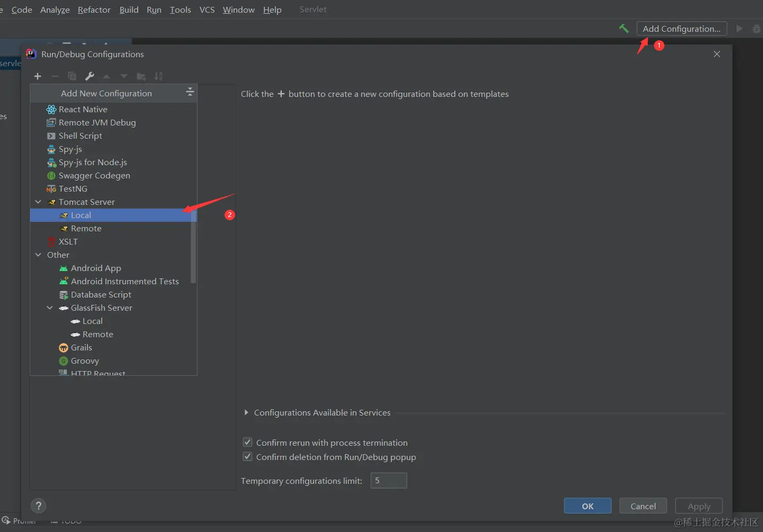This screenshot has height=532, width=763.
Task: Open the Analyze menu
Action: pos(55,10)
